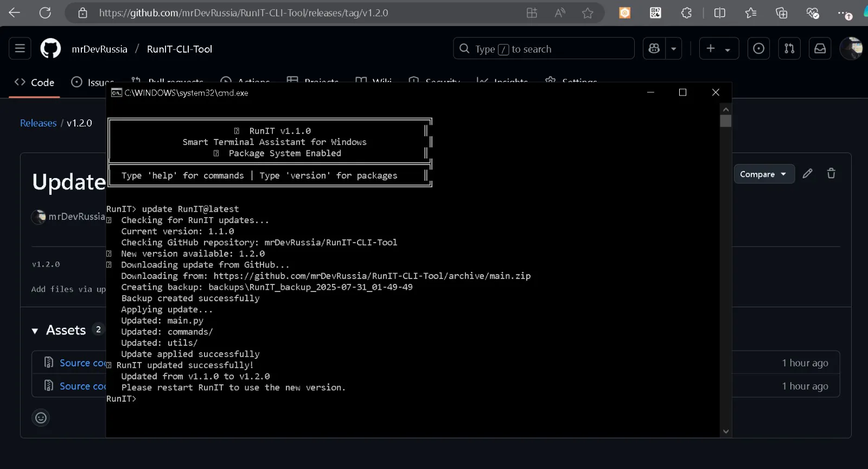This screenshot has height=469, width=868.
Task: Open the browser apps grid icon
Action: tap(532, 13)
